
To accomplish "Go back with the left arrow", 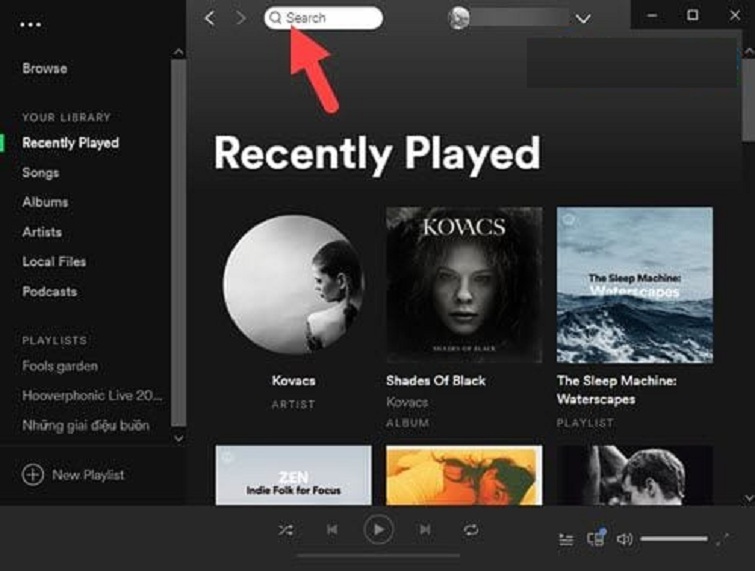I will pyautogui.click(x=209, y=18).
